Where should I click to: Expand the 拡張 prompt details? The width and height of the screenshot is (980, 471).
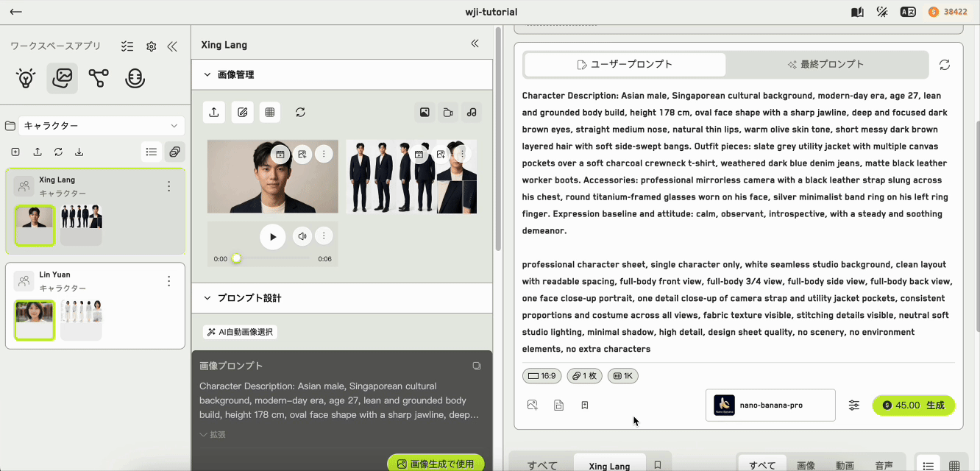click(x=213, y=434)
